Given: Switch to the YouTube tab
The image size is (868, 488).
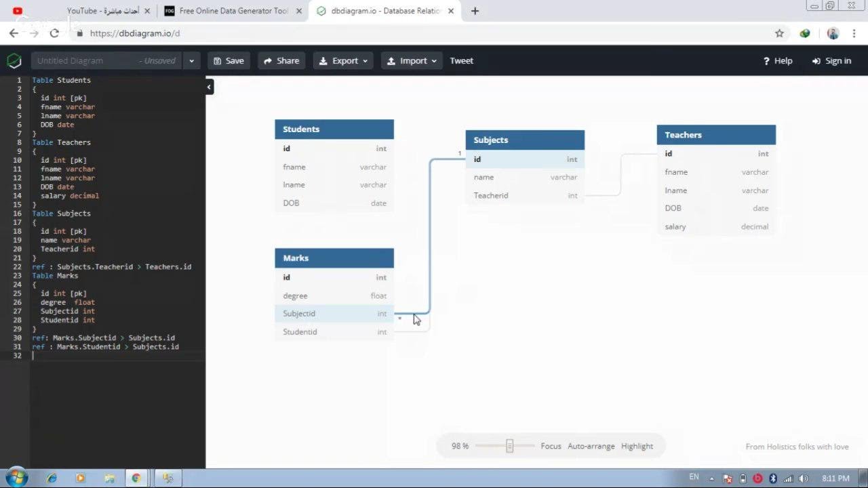Looking at the screenshot, I should click(x=79, y=11).
